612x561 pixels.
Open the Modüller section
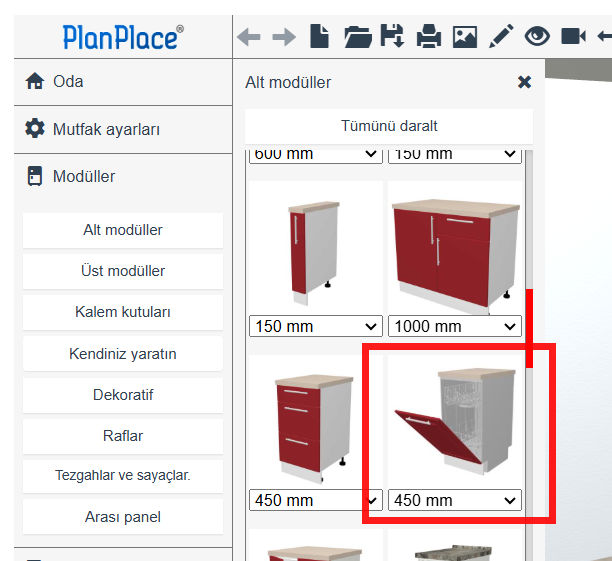(x=123, y=176)
